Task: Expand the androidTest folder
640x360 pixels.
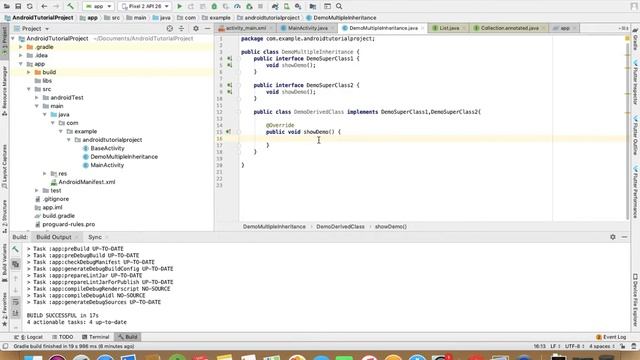Action: (x=36, y=98)
